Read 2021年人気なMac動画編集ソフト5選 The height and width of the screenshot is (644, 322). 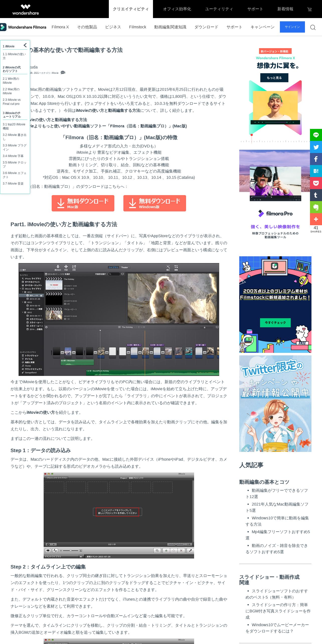(x=277, y=507)
